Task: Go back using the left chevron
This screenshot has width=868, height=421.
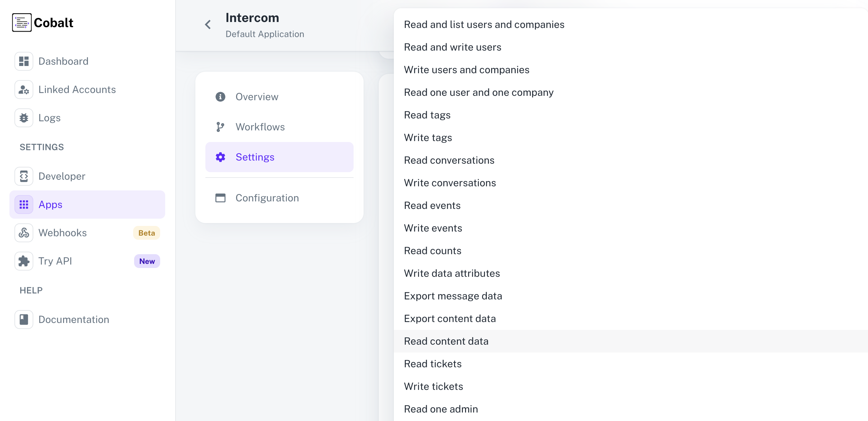Action: coord(208,24)
